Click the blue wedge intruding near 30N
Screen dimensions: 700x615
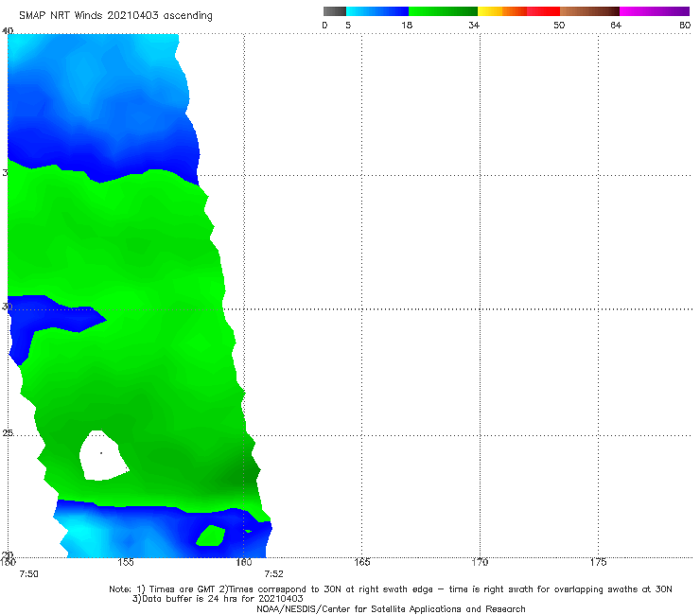54,315
